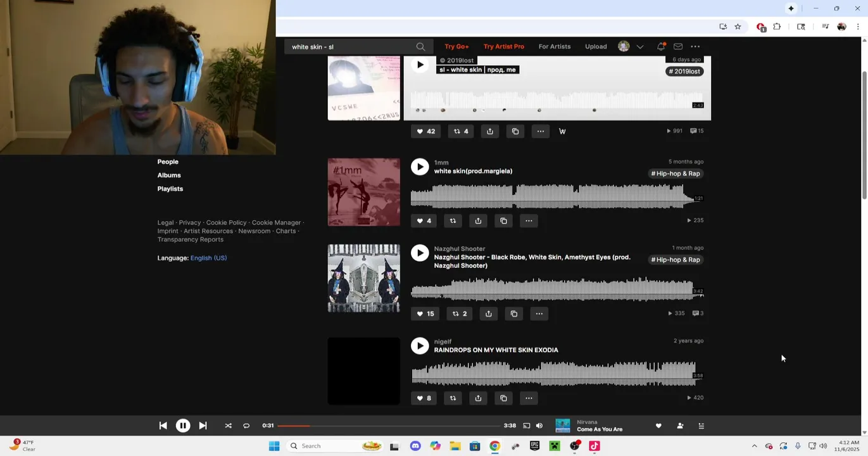The height and width of the screenshot is (456, 868).
Task: Change language English (US)
Action: (208, 258)
